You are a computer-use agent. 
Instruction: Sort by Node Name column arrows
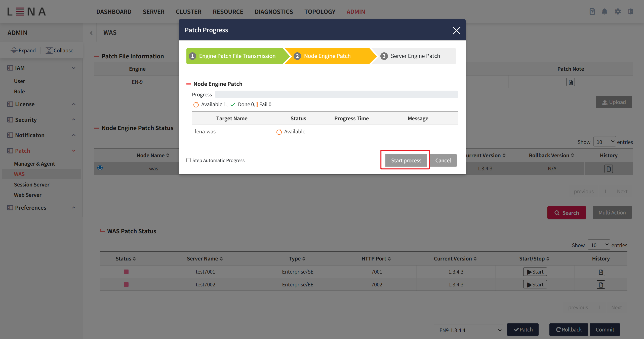click(168, 156)
